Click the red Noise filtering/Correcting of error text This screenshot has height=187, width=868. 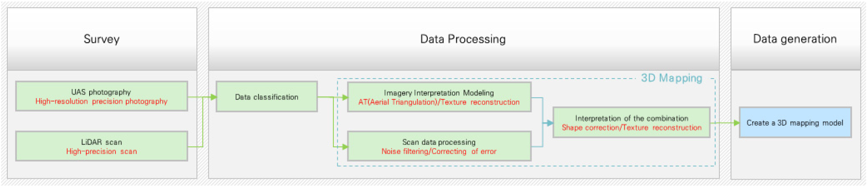[x=439, y=152]
